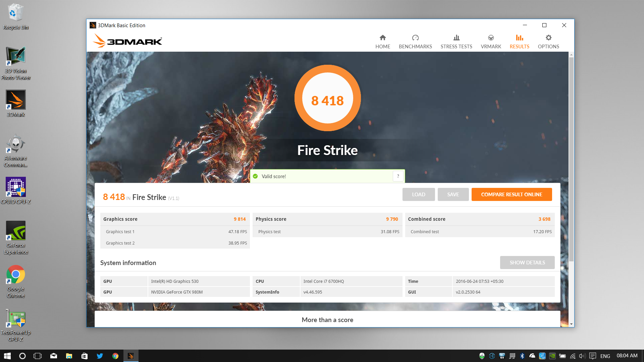Open Task View on taskbar
The image size is (644, 362).
point(38,356)
